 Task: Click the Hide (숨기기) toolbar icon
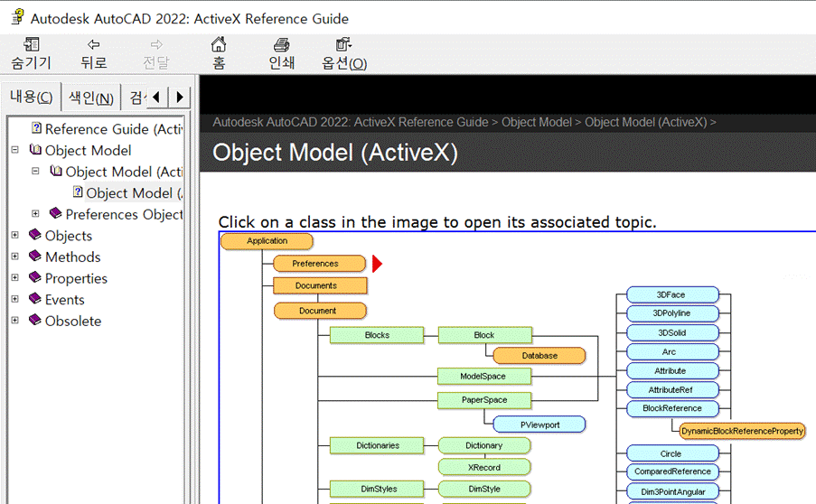[32, 45]
